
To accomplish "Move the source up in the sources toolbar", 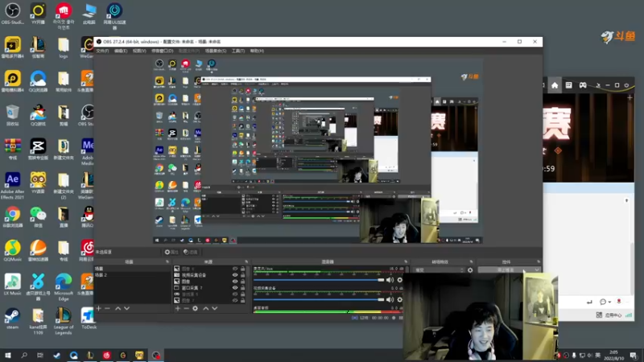I will coord(206,308).
